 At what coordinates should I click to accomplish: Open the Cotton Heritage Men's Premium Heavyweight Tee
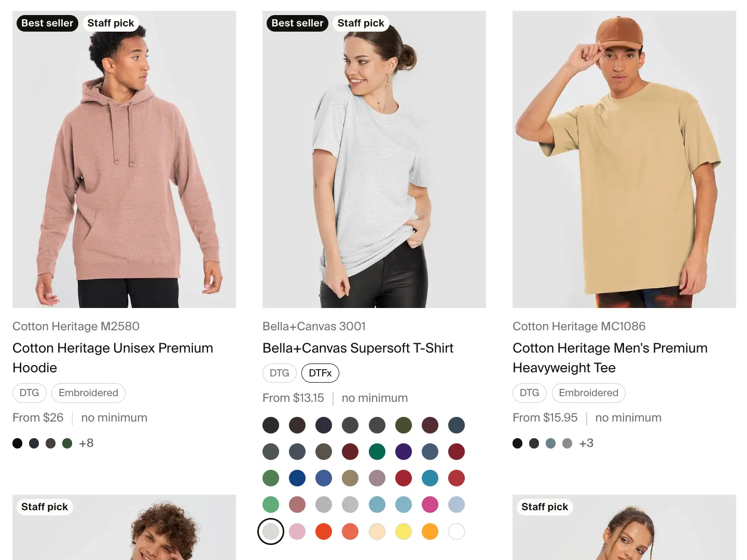(610, 358)
